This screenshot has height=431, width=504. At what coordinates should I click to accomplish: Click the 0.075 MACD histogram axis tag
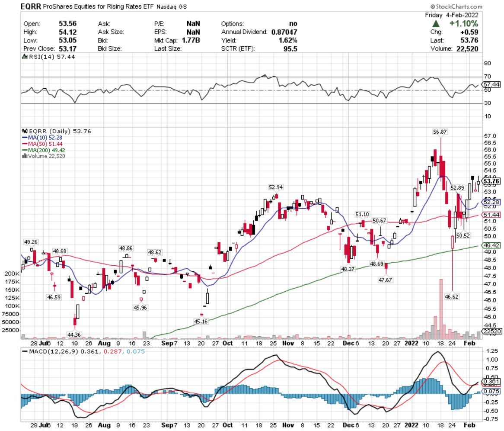click(491, 392)
